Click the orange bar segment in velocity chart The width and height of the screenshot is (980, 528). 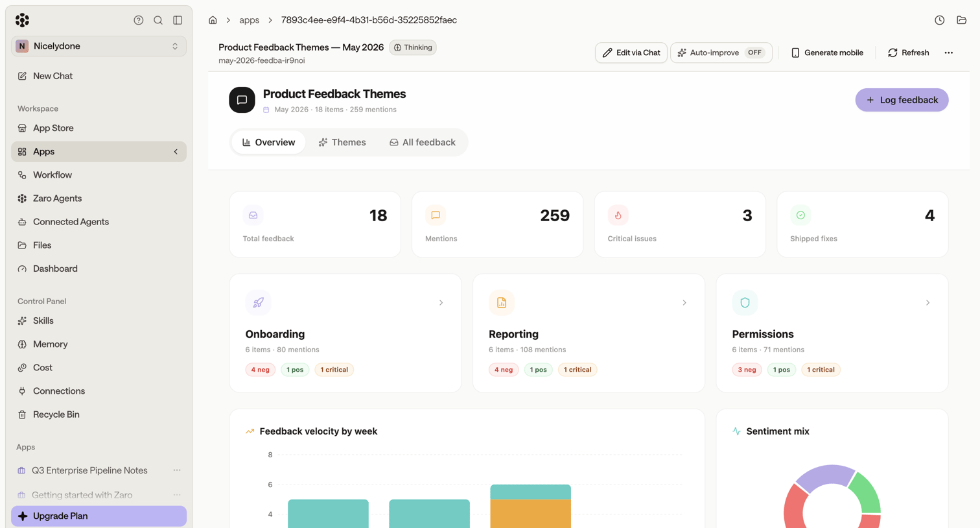coord(530,513)
